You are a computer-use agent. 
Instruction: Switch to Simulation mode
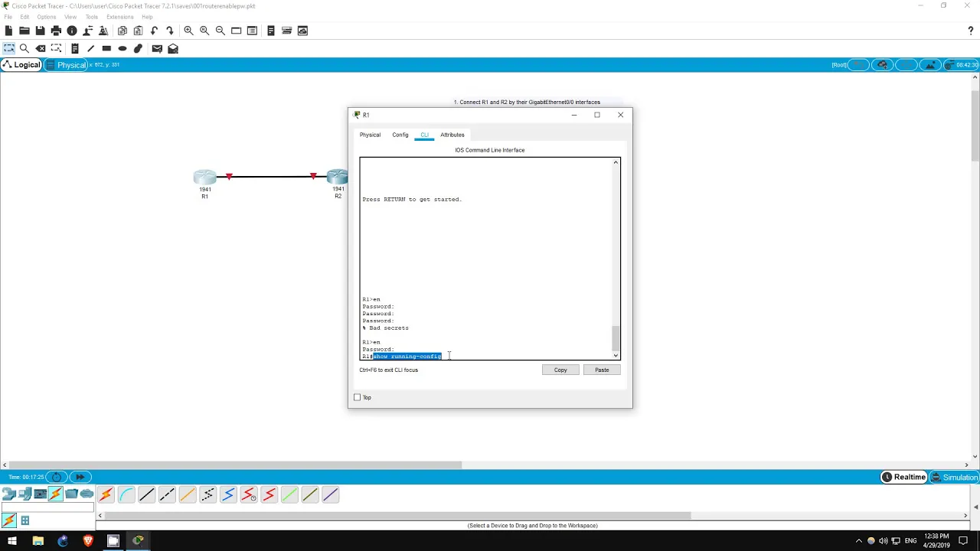tap(955, 477)
